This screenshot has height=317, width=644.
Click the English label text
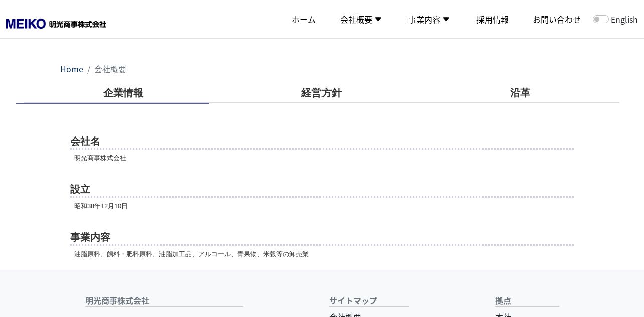click(x=624, y=20)
